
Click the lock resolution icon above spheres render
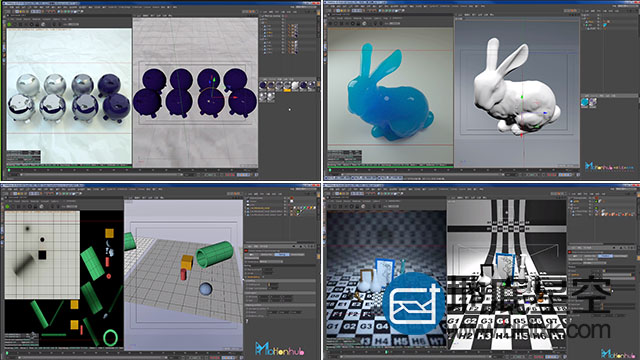coord(38,24)
